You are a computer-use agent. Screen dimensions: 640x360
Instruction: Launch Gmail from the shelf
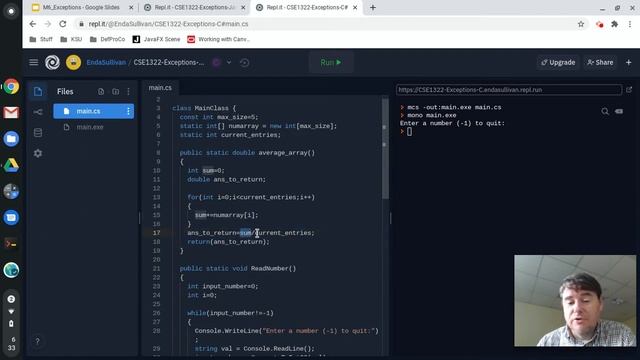(11, 112)
